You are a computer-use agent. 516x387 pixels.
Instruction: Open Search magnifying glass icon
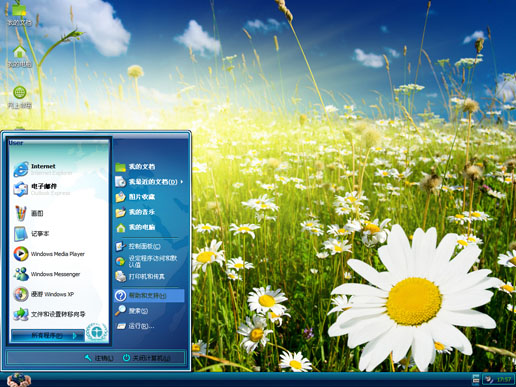(x=120, y=310)
